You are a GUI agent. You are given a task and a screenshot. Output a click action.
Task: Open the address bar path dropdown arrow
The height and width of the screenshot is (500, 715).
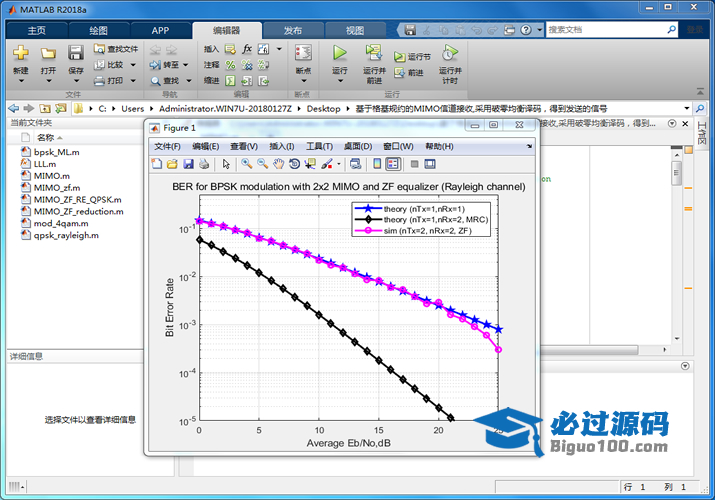tap(687, 108)
